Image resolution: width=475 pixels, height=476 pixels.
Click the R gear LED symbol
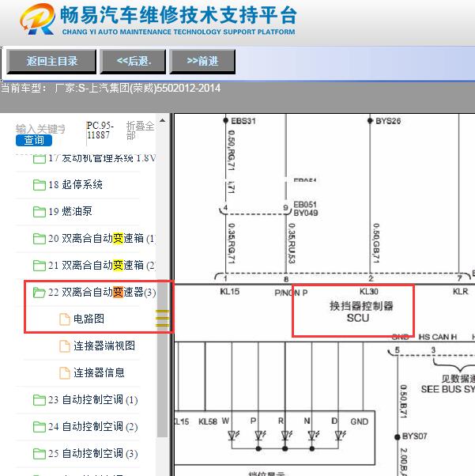[x=286, y=436]
